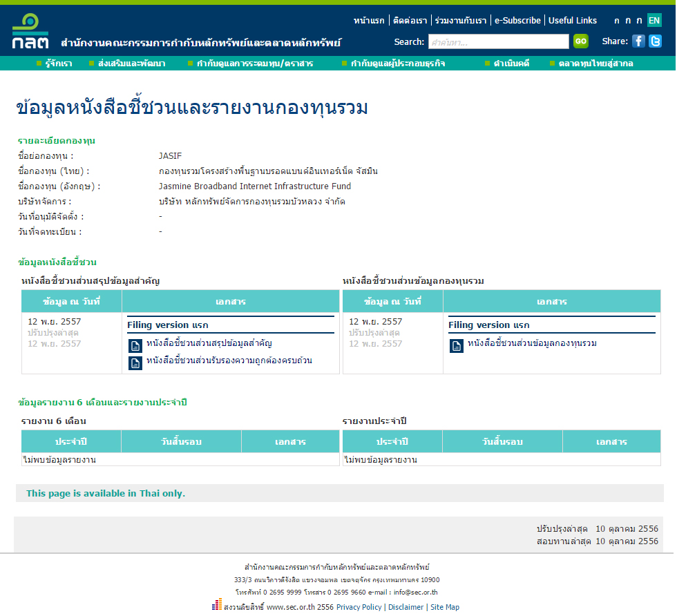Click the ข้อมูลหนังสือชี้ชวน section heading
The height and width of the screenshot is (616, 677).
point(57,262)
